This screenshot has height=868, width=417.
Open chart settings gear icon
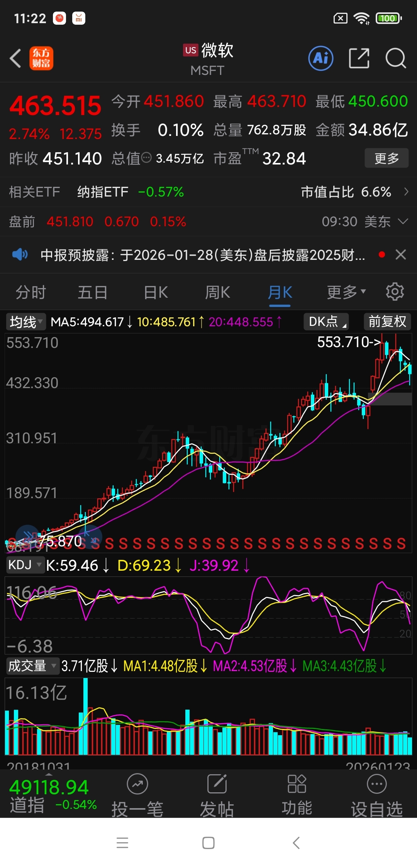tap(395, 292)
